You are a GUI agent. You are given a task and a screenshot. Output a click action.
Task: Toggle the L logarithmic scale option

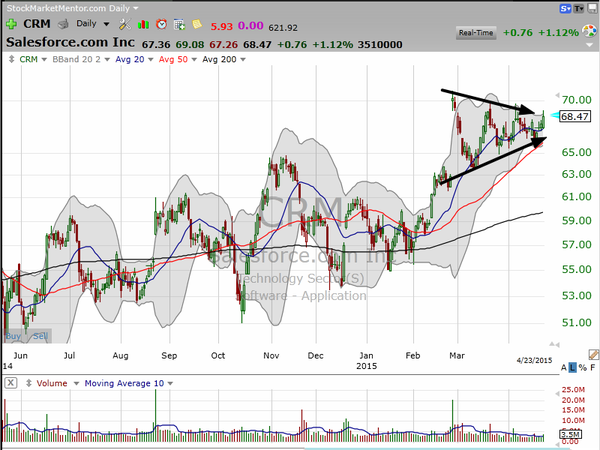(572, 368)
